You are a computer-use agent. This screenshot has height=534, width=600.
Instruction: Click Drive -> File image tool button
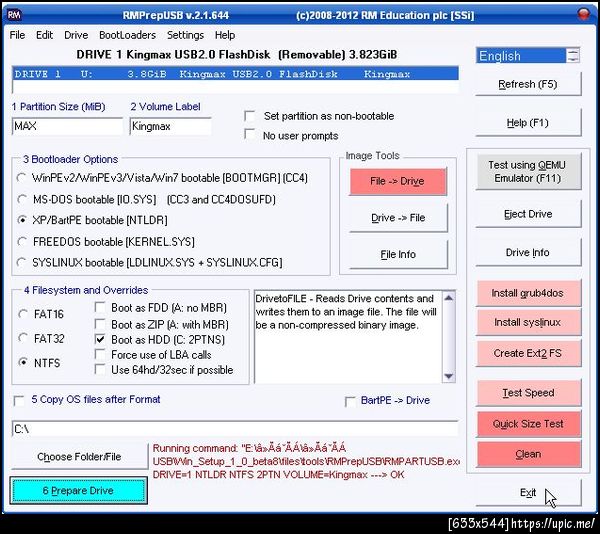398,218
